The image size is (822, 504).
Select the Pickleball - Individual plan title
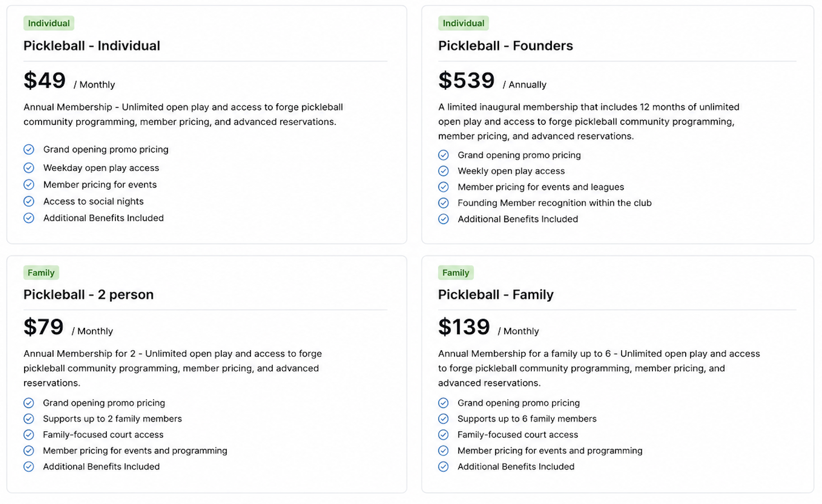(92, 46)
